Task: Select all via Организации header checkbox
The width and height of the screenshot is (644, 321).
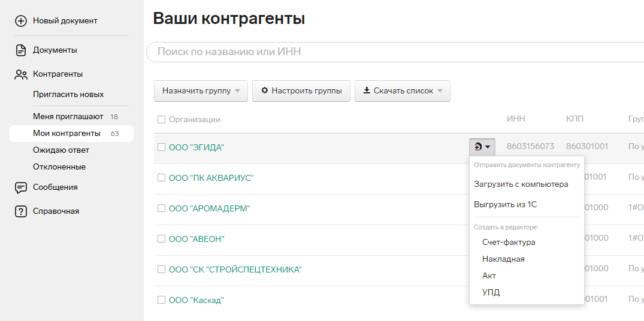Action: coord(161,120)
